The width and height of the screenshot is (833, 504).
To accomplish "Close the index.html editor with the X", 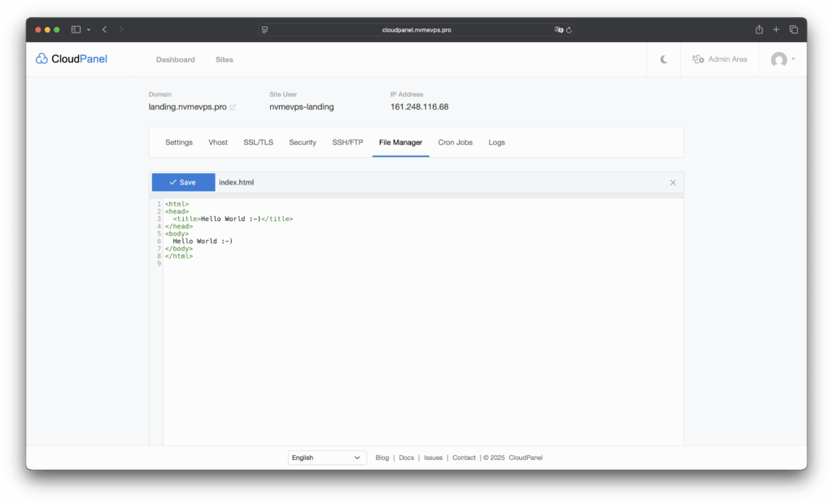I will [x=673, y=183].
